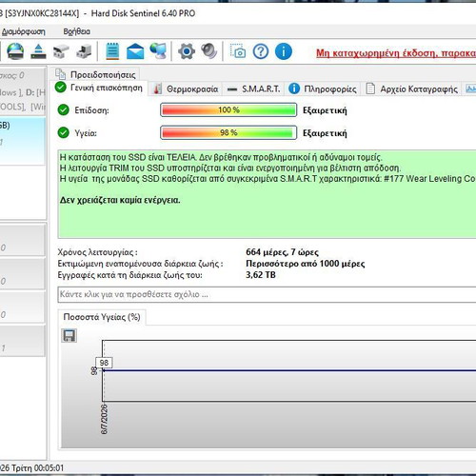Click the 98 % health bar
This screenshot has height=476, width=476.
(x=228, y=132)
